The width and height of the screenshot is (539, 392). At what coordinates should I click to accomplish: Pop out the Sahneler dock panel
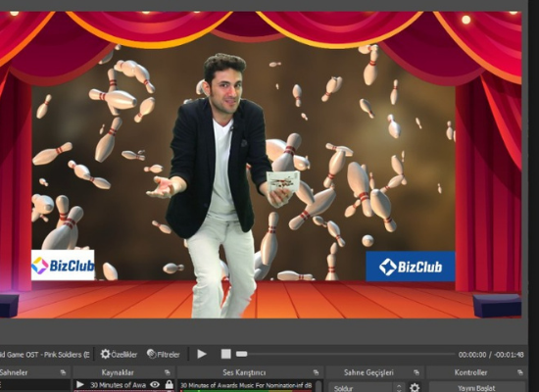coord(63,372)
